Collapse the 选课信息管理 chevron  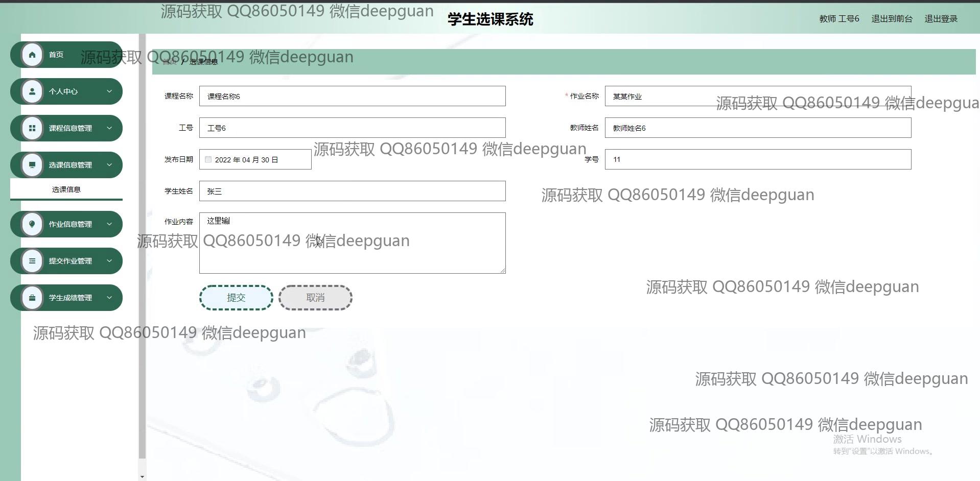pos(109,165)
